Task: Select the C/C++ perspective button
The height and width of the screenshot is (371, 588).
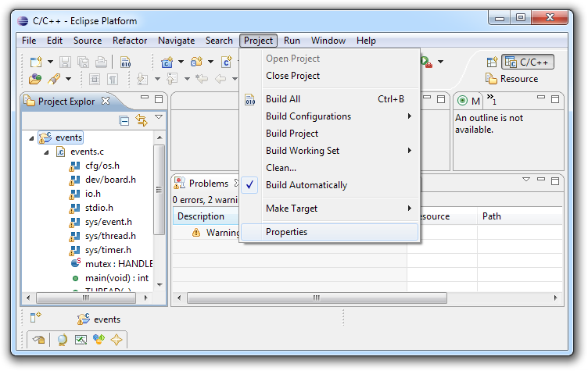Action: point(528,62)
